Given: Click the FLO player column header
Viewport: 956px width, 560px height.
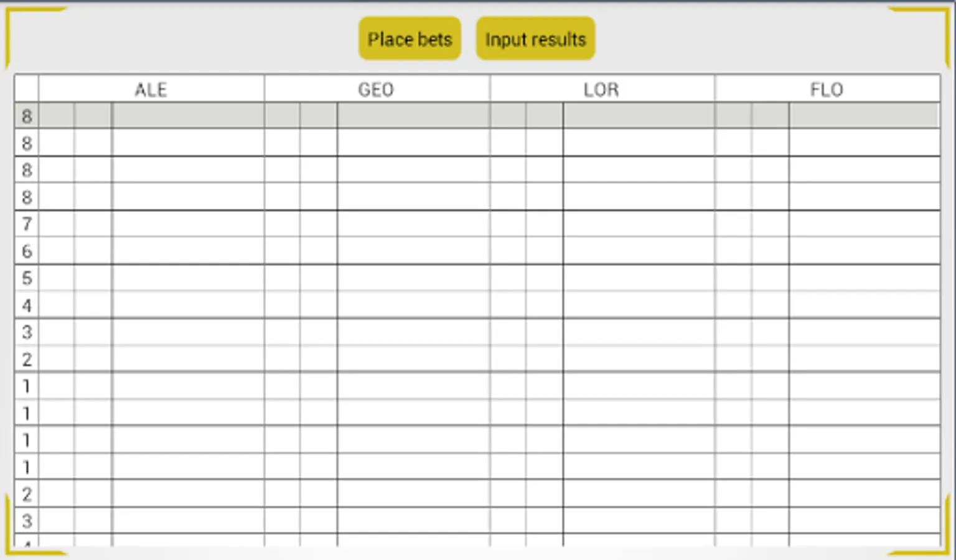Looking at the screenshot, I should (827, 90).
